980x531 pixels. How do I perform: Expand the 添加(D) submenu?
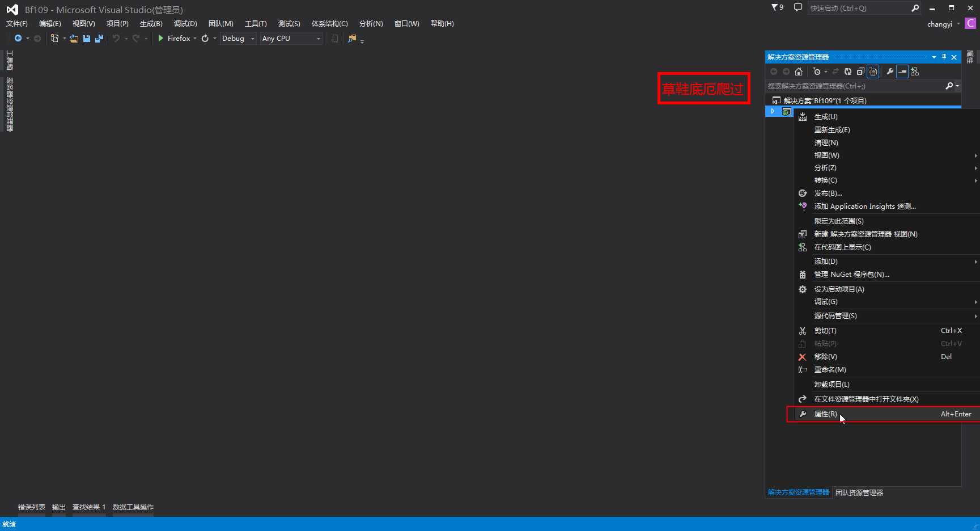(887, 262)
